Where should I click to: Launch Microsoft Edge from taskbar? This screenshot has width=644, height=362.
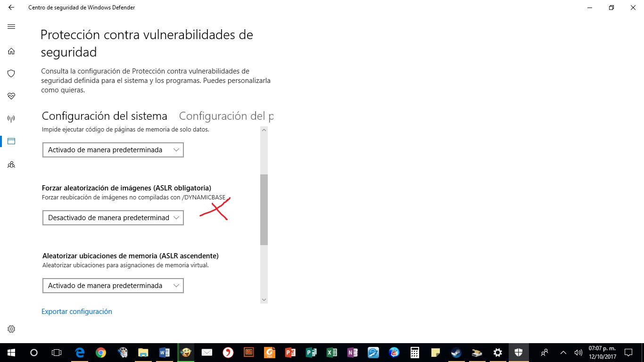coord(79,353)
